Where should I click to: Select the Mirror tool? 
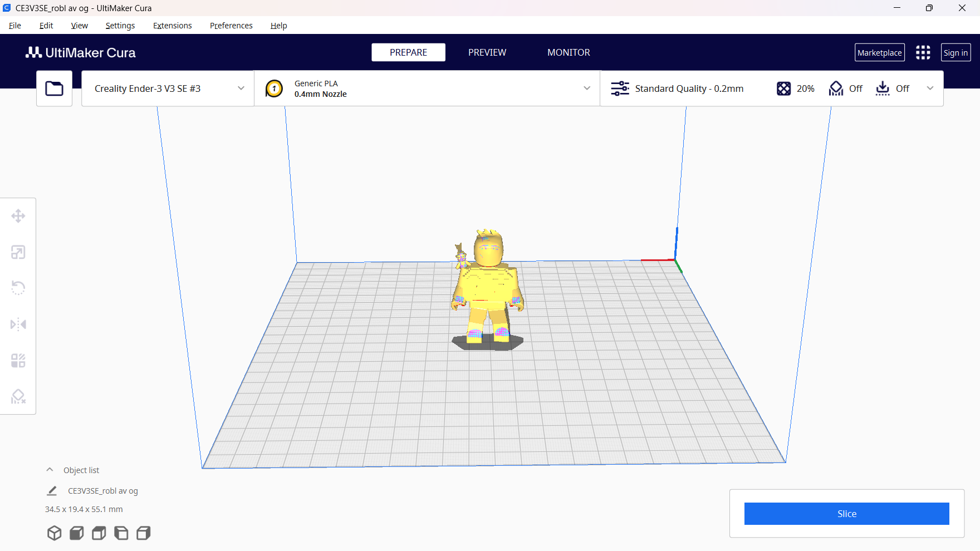18,324
